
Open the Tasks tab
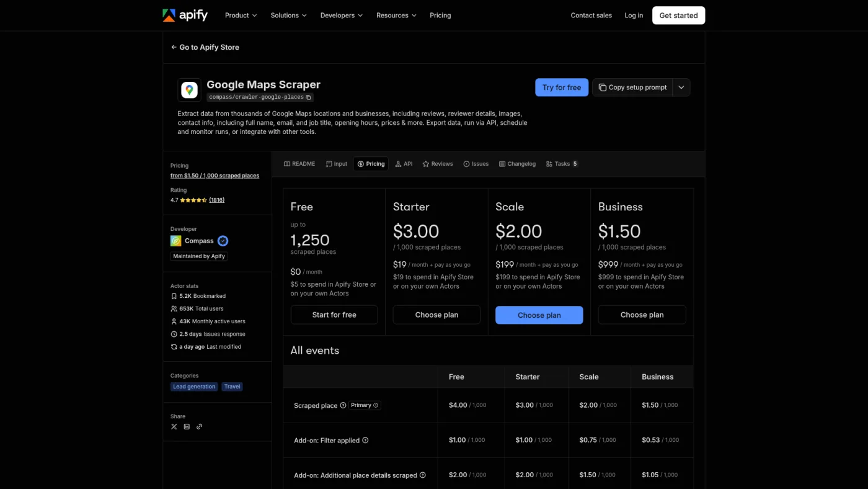tap(562, 164)
